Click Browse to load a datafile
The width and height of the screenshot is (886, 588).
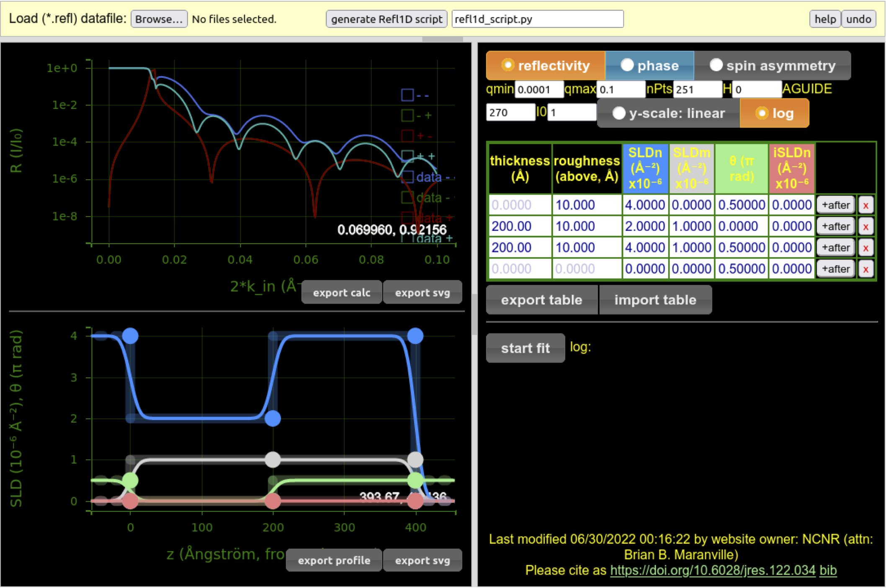159,19
